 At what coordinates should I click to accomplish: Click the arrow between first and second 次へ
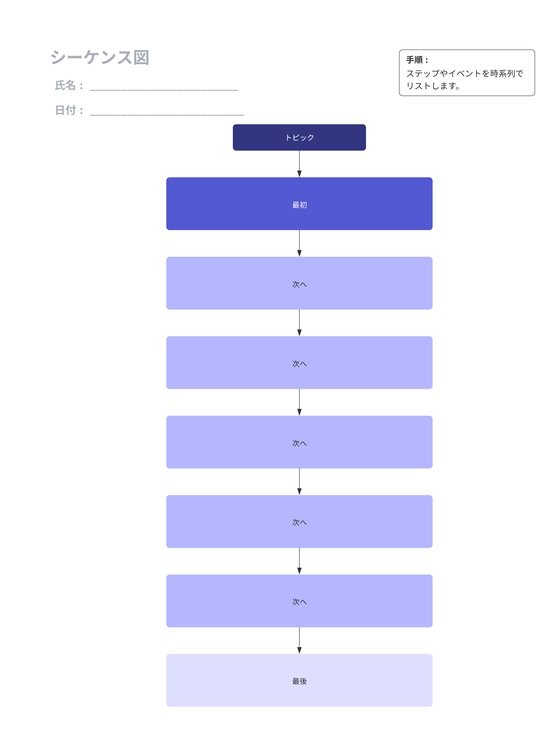click(x=299, y=323)
